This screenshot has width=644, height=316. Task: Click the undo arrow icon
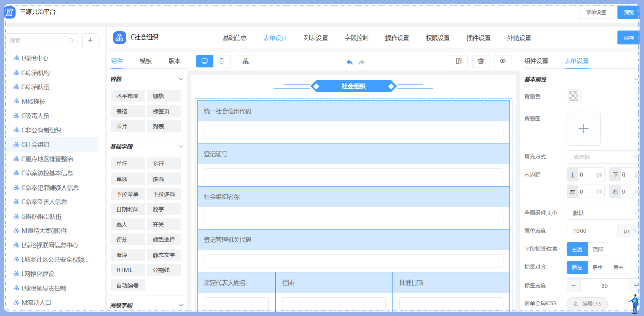[350, 62]
